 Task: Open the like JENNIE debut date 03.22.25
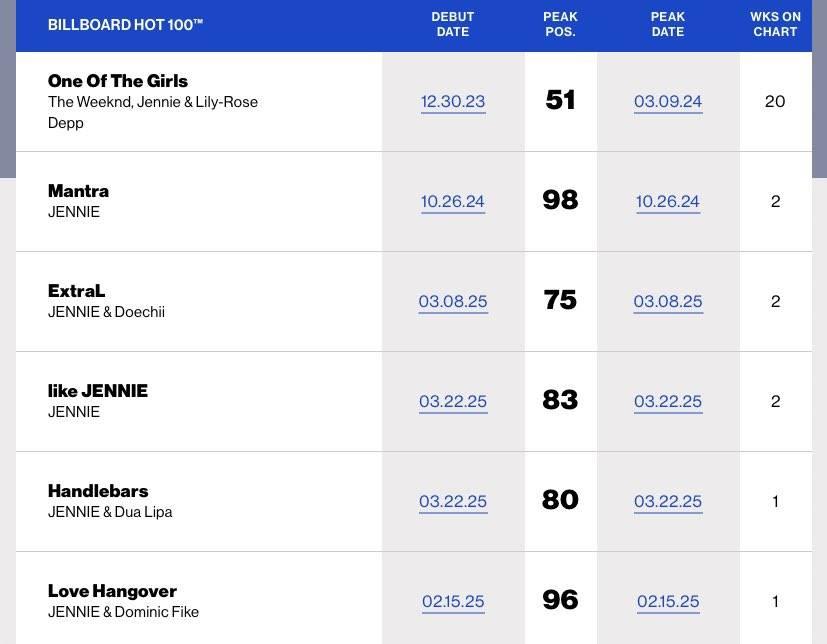click(453, 401)
